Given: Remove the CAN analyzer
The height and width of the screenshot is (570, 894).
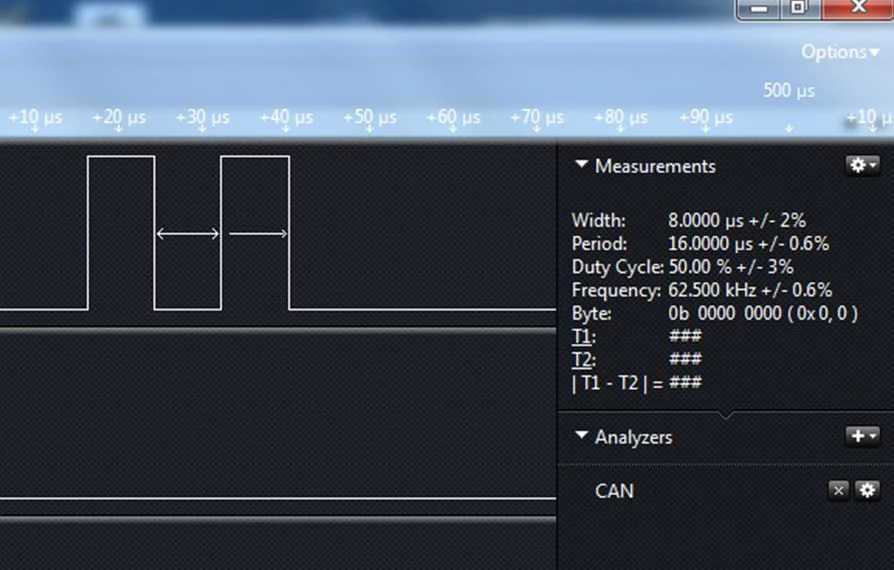Looking at the screenshot, I should (x=838, y=490).
